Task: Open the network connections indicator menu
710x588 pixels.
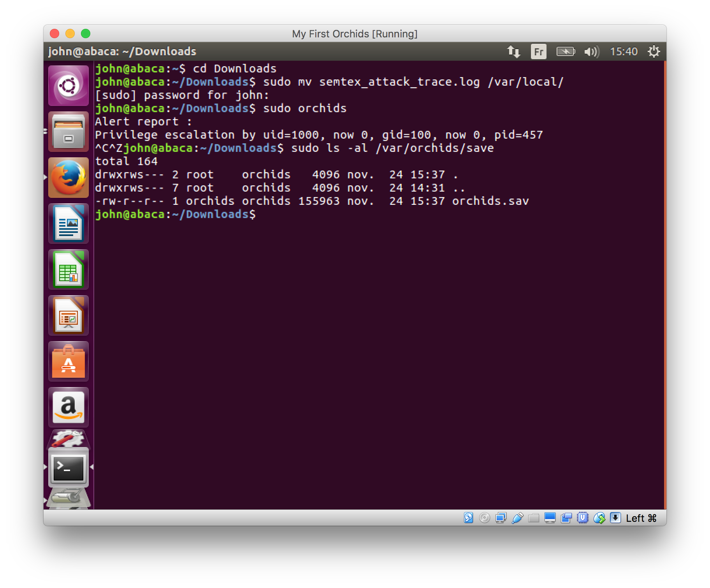Action: coord(513,51)
